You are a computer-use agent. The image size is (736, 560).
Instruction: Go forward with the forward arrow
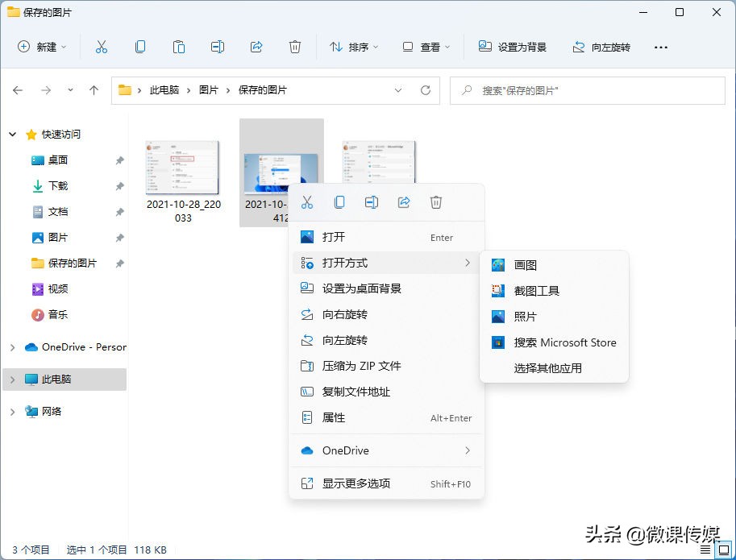[x=46, y=90]
